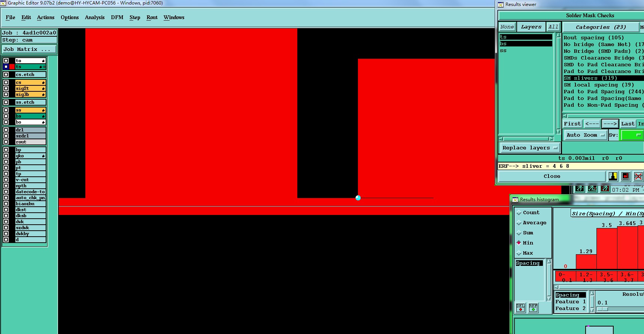This screenshot has width=644, height=334.
Task: Click the edit hand icon on layer bo
Action: click(43, 122)
